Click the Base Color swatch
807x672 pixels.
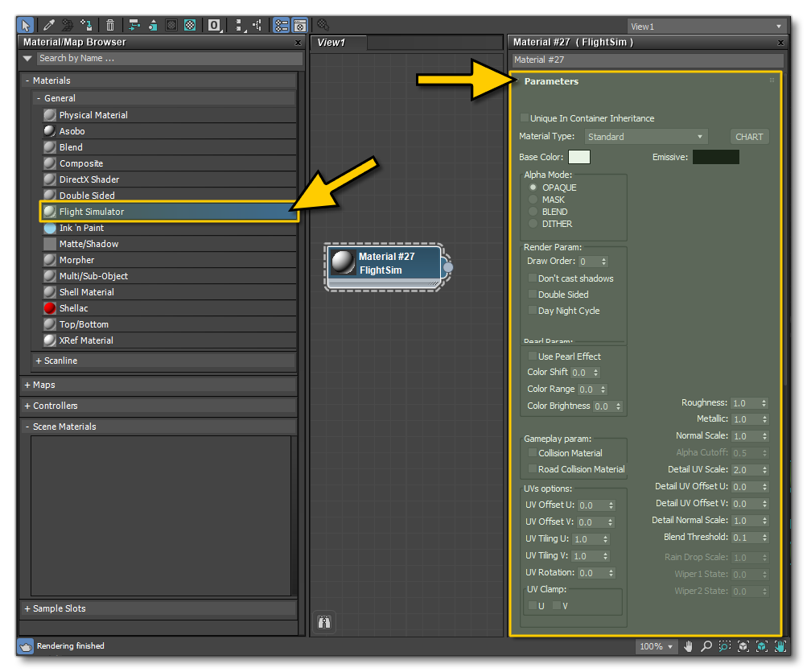coord(578,156)
